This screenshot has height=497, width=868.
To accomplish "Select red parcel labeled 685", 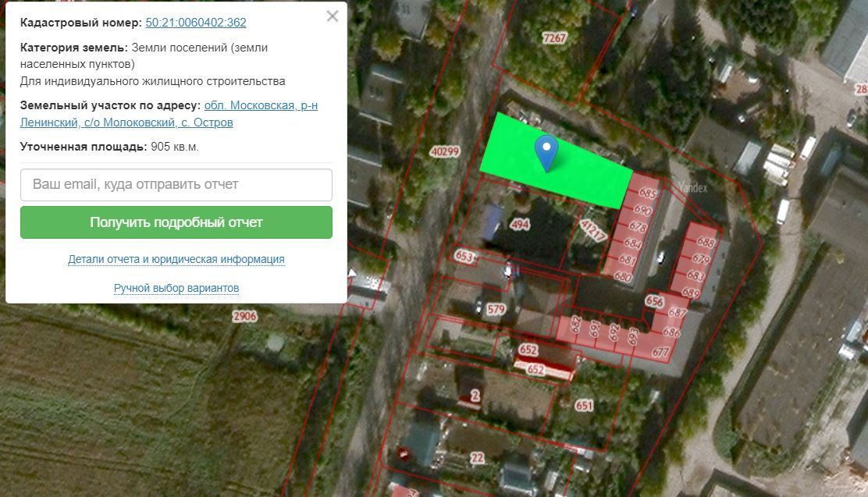I will click(646, 193).
